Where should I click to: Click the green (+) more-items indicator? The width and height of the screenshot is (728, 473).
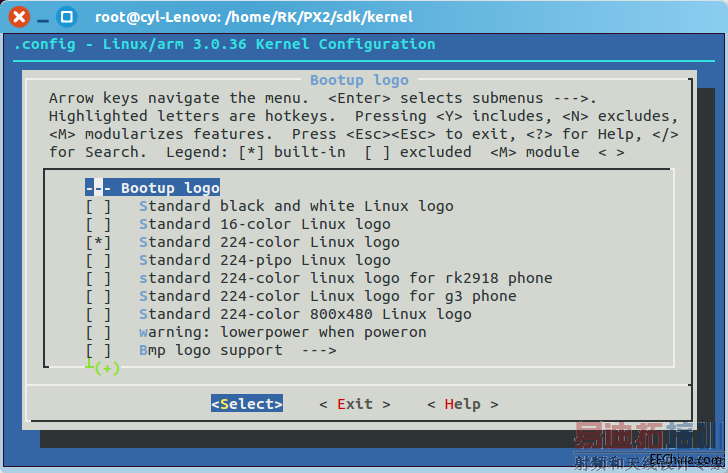[x=107, y=369]
